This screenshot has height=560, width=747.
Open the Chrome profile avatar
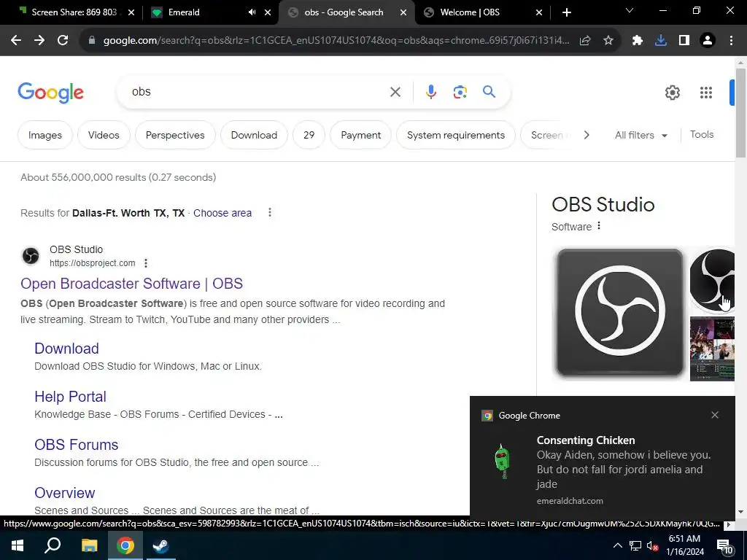708,41
